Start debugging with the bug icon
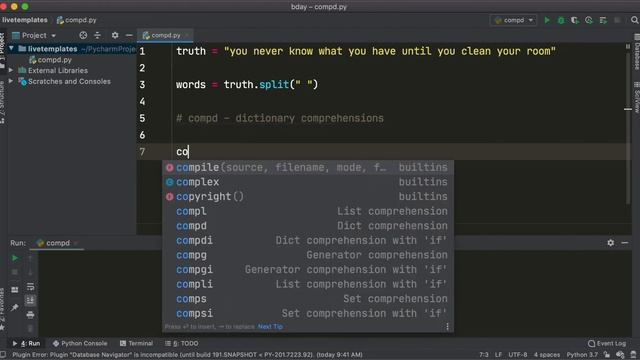Screen dimensions: 640x360 [x=561, y=20]
